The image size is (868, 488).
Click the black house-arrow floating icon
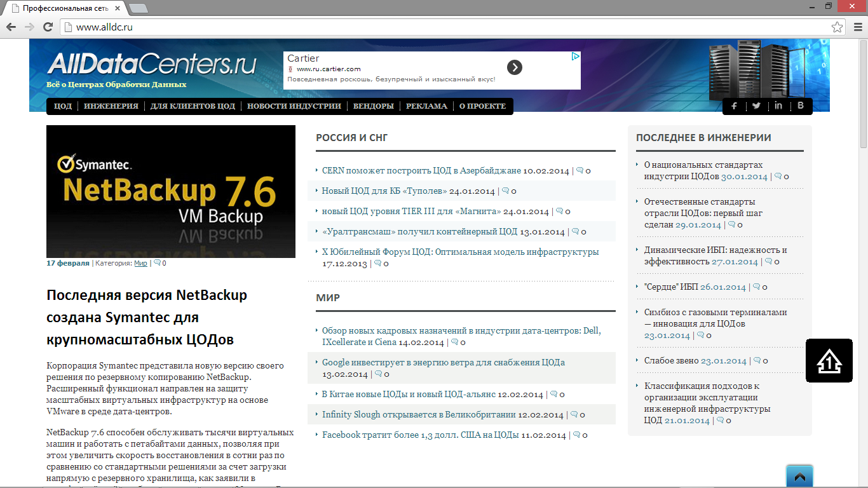[829, 361]
